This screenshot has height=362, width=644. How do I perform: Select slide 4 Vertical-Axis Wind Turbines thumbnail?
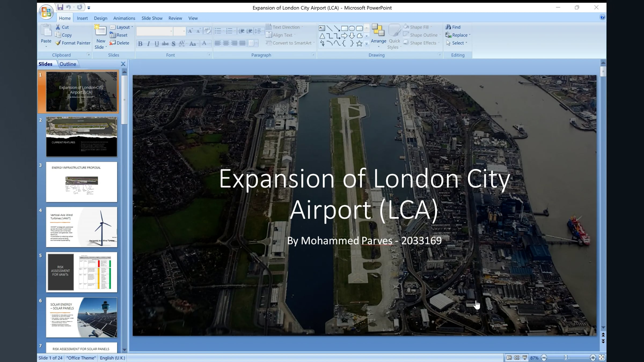click(82, 227)
